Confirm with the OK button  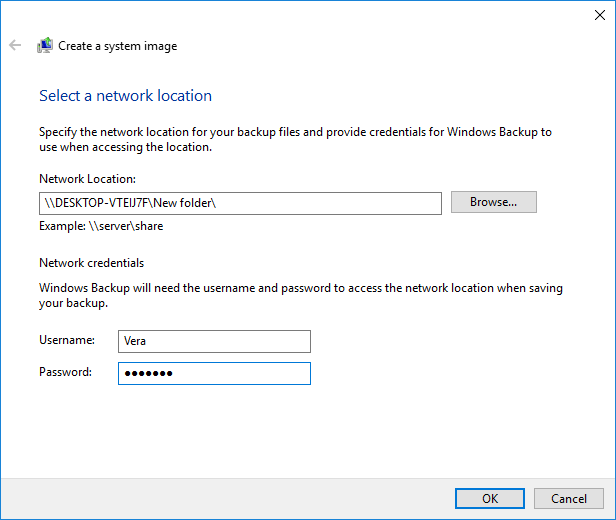[489, 498]
